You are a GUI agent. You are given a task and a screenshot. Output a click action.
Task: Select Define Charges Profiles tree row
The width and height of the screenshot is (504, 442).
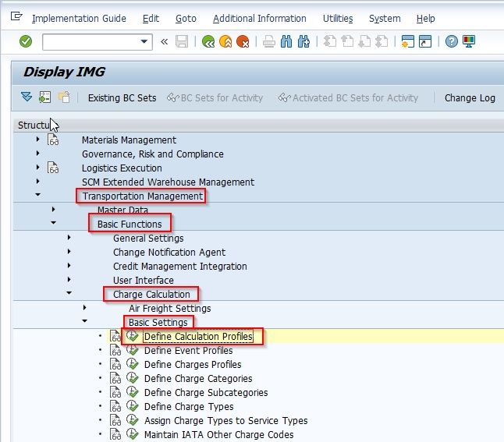pyautogui.click(x=193, y=364)
